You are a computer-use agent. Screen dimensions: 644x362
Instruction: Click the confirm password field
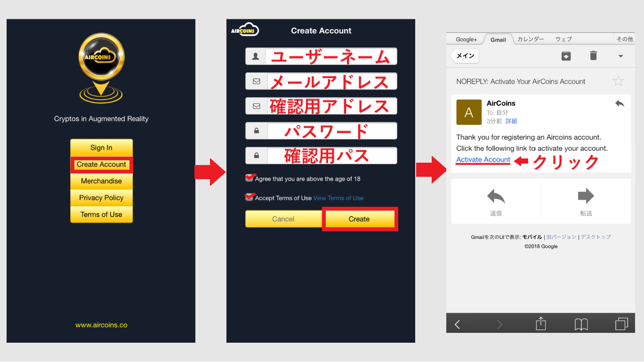click(321, 156)
